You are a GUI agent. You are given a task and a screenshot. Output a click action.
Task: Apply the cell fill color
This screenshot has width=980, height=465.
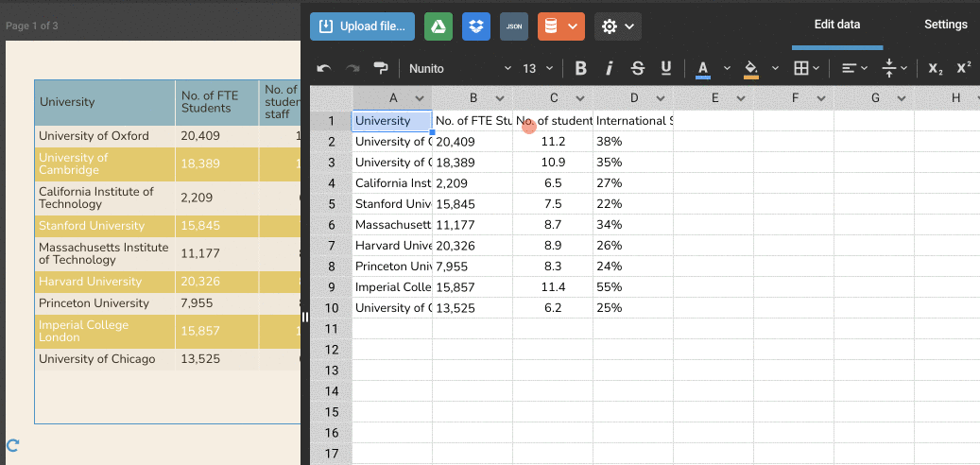point(751,69)
